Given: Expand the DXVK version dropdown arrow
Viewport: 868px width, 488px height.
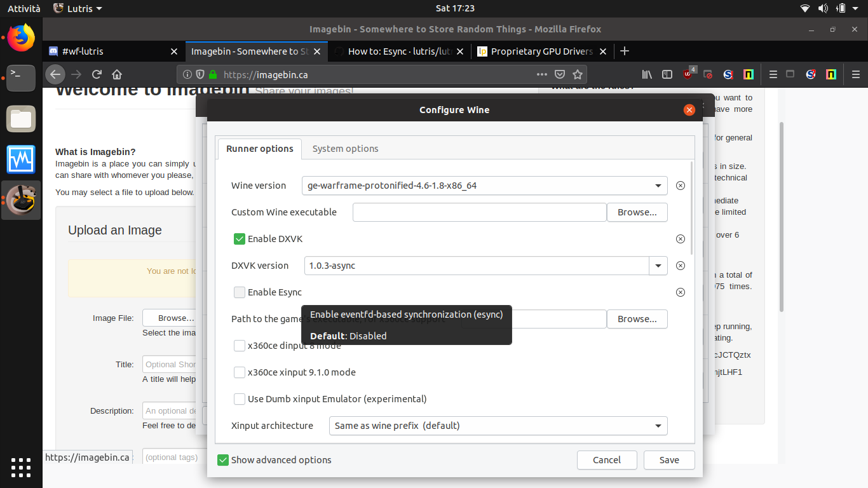Looking at the screenshot, I should tap(658, 266).
